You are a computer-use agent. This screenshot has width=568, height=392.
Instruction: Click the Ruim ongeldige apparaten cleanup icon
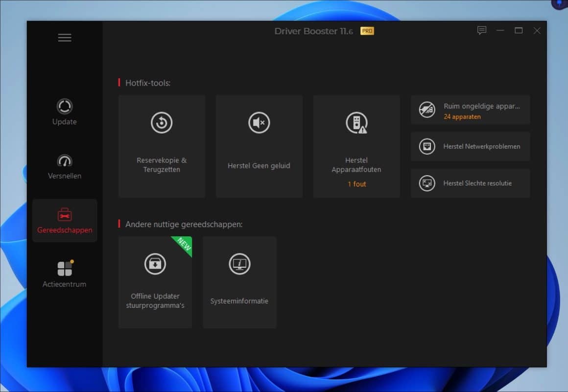tap(427, 109)
